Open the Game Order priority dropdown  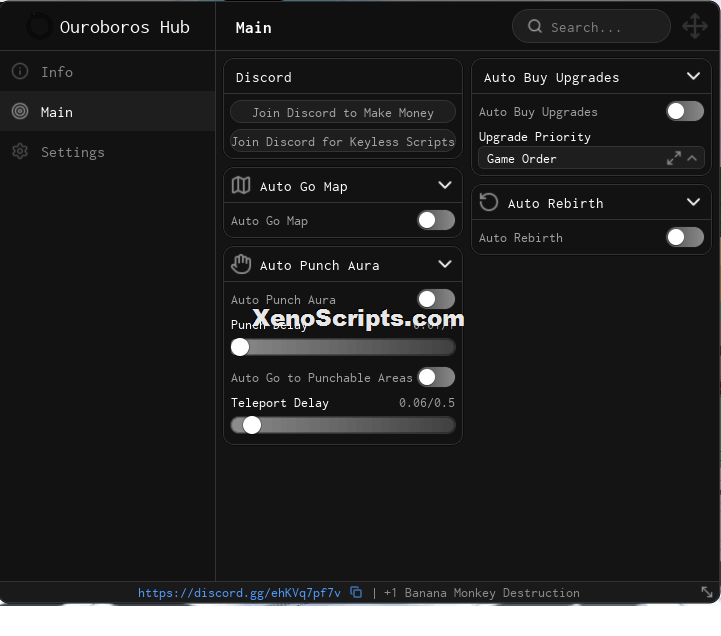click(591, 159)
